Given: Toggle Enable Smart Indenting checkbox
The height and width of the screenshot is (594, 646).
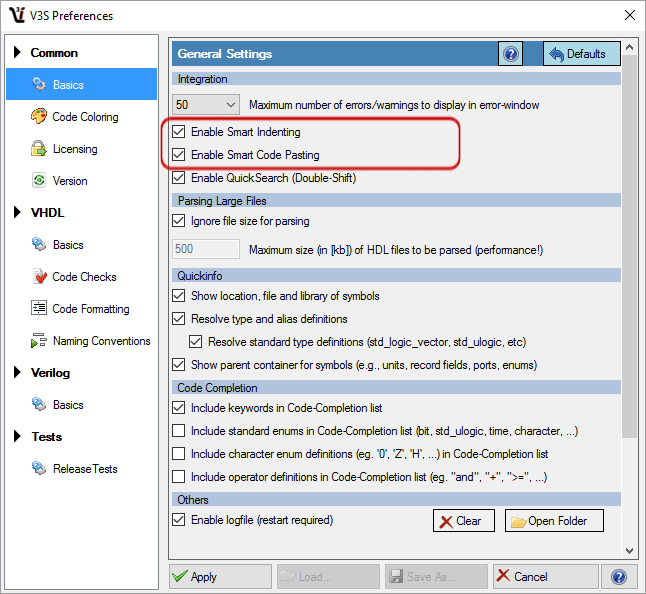Looking at the screenshot, I should [178, 132].
